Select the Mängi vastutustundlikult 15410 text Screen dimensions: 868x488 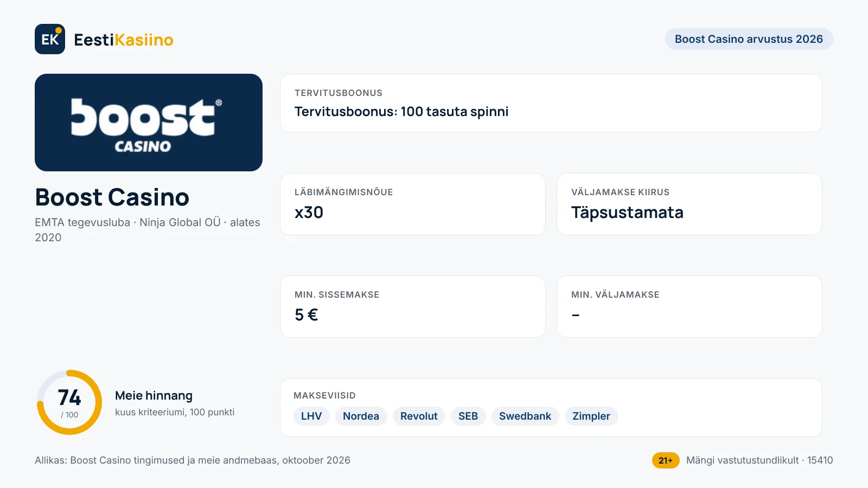tap(759, 460)
